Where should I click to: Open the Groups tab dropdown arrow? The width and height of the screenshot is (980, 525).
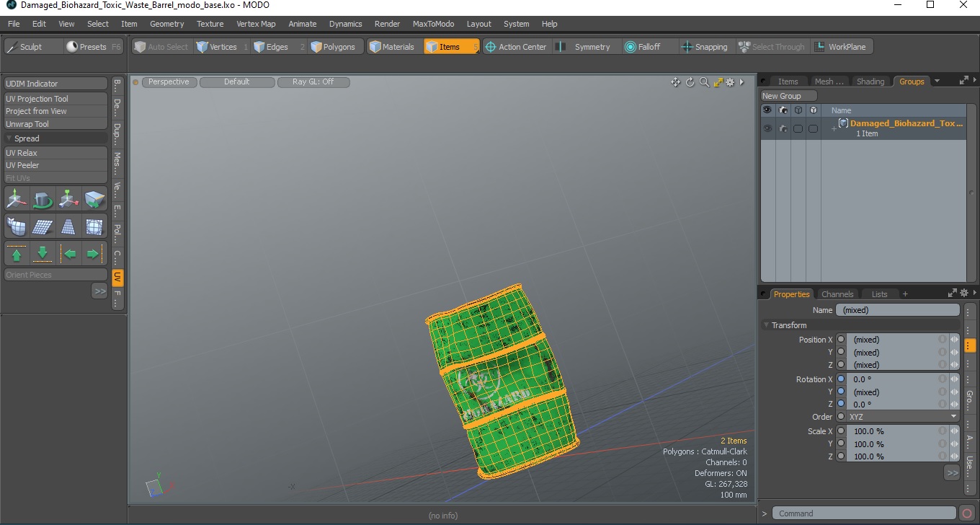pos(937,81)
